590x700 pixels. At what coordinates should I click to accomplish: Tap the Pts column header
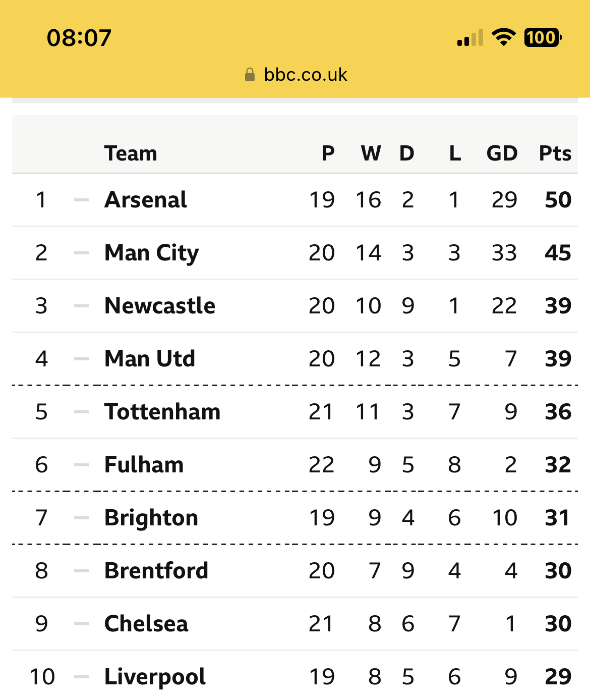(x=555, y=153)
